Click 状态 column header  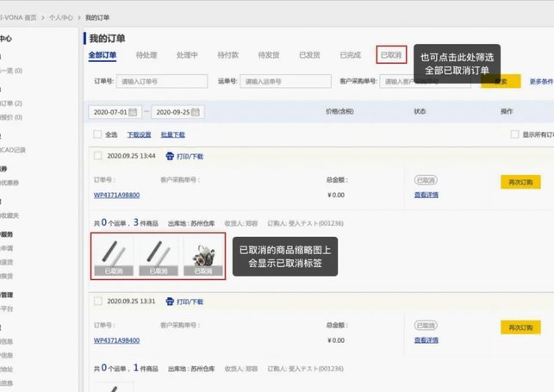tap(420, 112)
